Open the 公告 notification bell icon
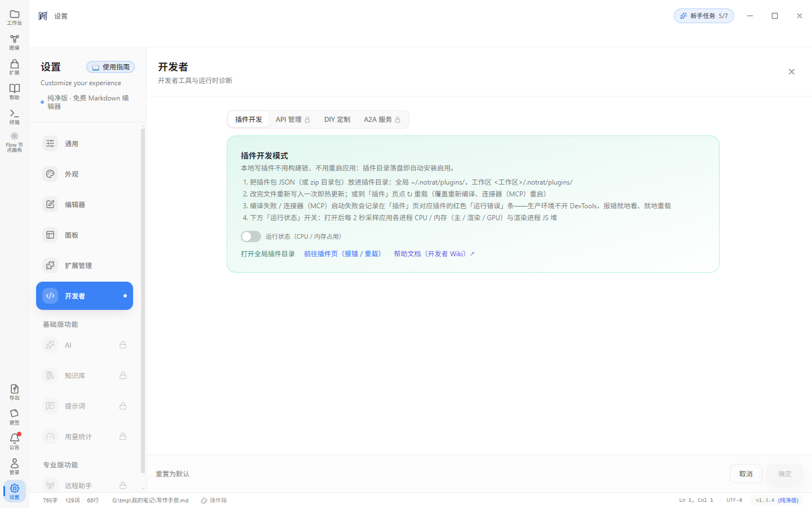This screenshot has height=508, width=812. point(15,441)
